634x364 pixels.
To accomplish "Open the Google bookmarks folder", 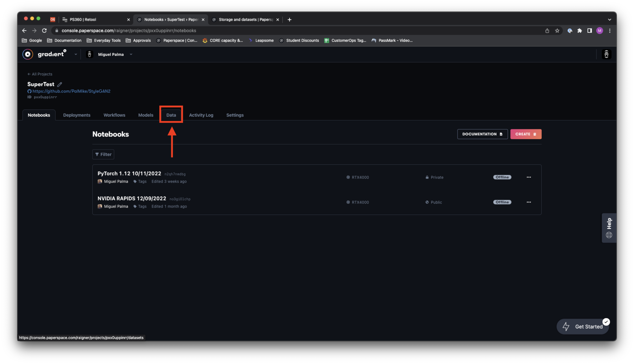I will click(x=32, y=41).
